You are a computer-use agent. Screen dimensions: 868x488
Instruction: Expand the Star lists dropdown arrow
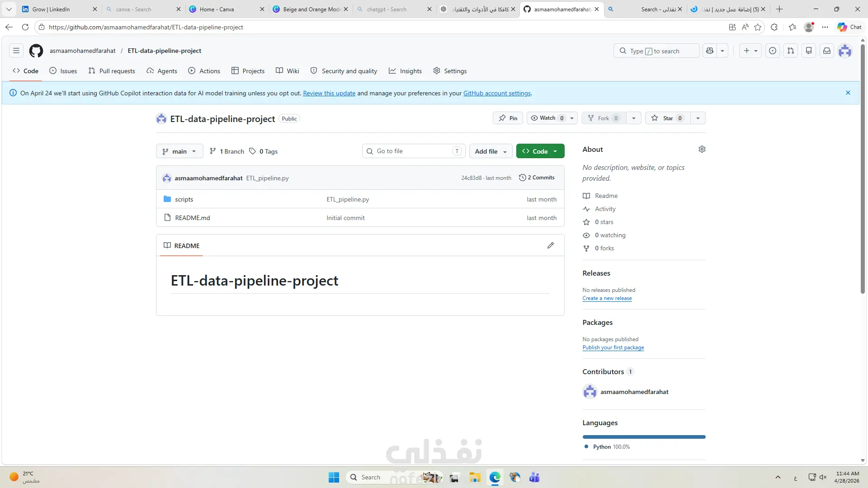pyautogui.click(x=698, y=118)
